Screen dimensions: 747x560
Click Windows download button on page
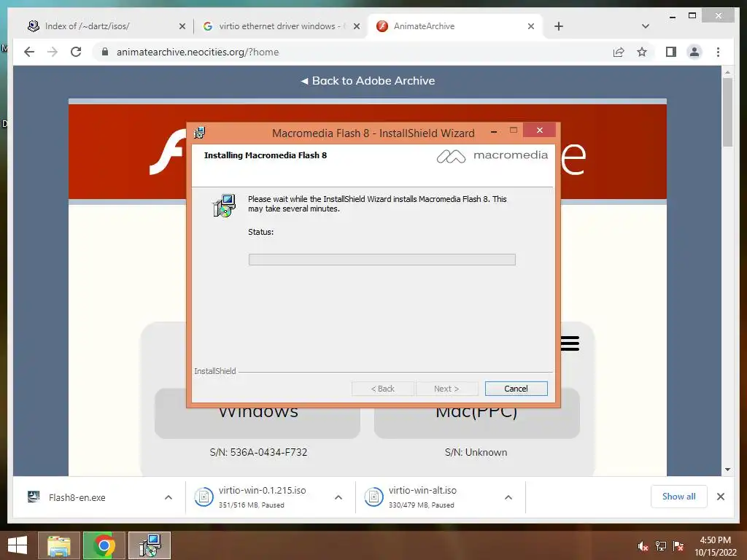tap(258, 413)
